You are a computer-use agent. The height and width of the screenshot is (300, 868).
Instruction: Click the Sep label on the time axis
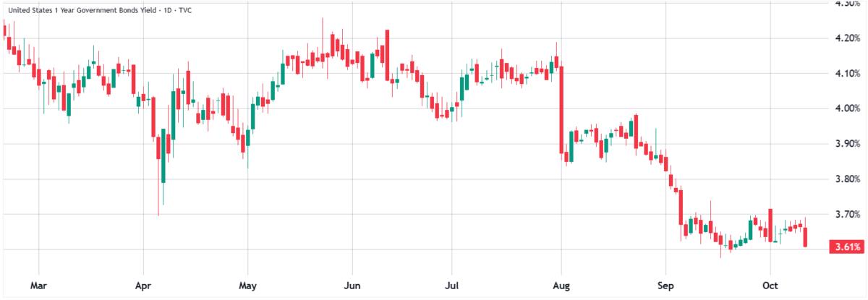click(665, 285)
